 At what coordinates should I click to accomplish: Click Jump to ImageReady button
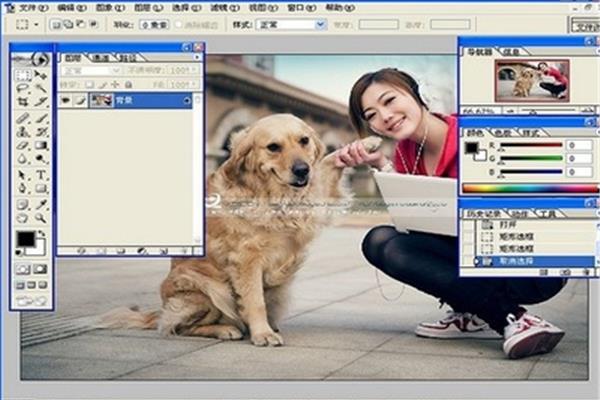[x=32, y=301]
